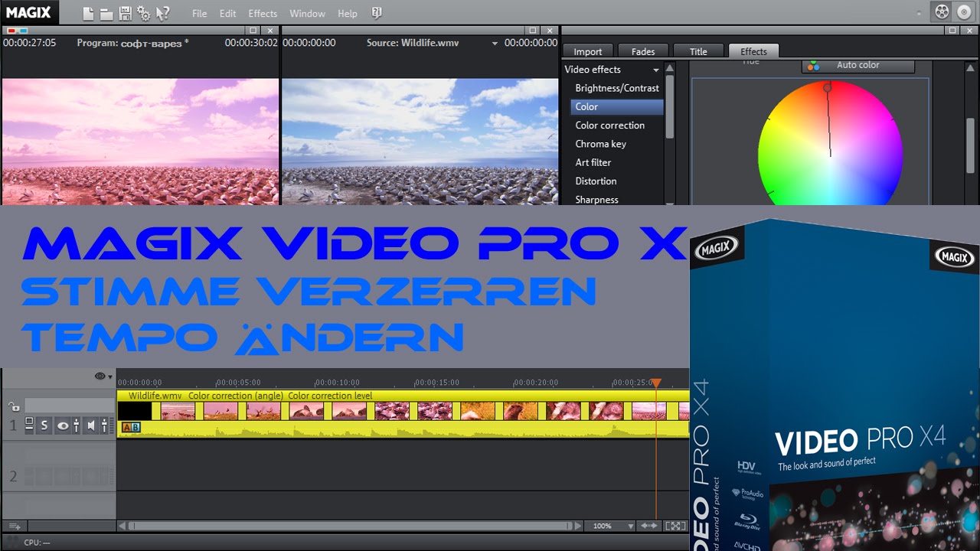The height and width of the screenshot is (551, 980).
Task: Click the A/B icon on Wildlife.wmv clip
Action: (131, 427)
